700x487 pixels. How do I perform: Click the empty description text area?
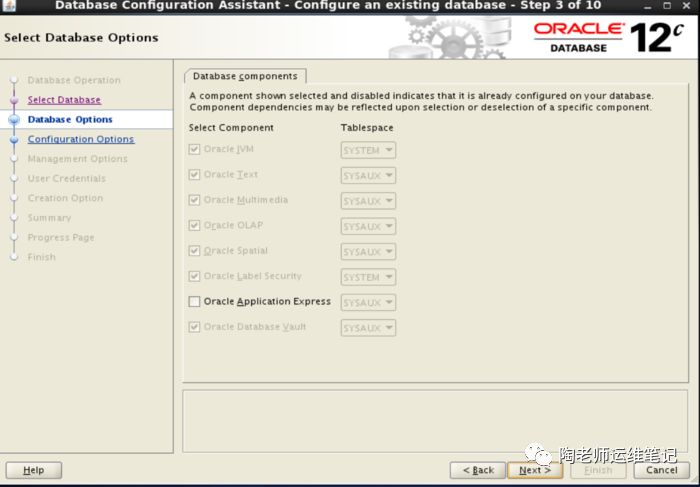point(435,420)
